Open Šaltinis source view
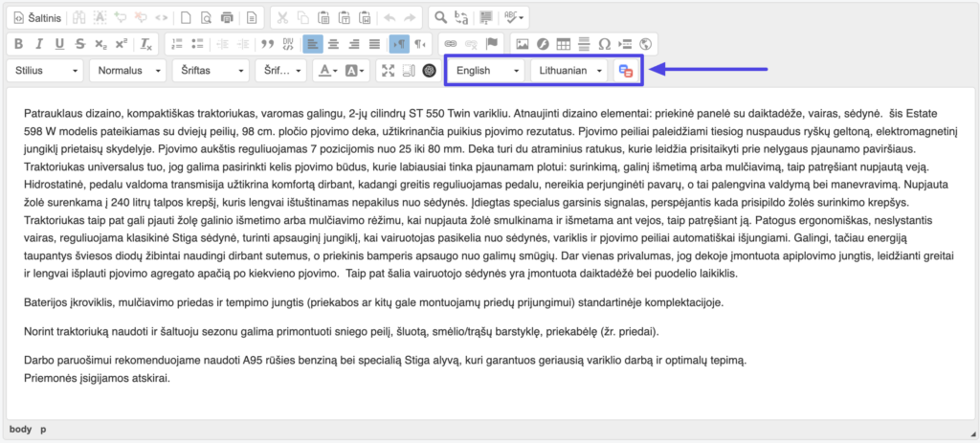The height and width of the screenshot is (443, 980). (x=37, y=17)
